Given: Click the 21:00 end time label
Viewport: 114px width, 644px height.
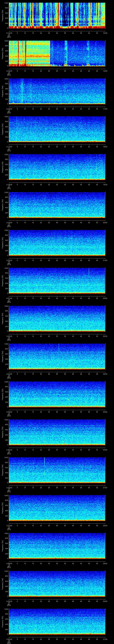Looking at the screenshot, I should 105,260.
